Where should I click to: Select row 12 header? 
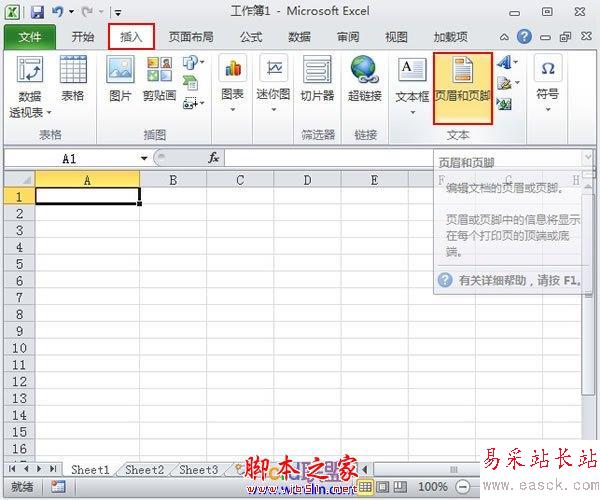[19, 381]
